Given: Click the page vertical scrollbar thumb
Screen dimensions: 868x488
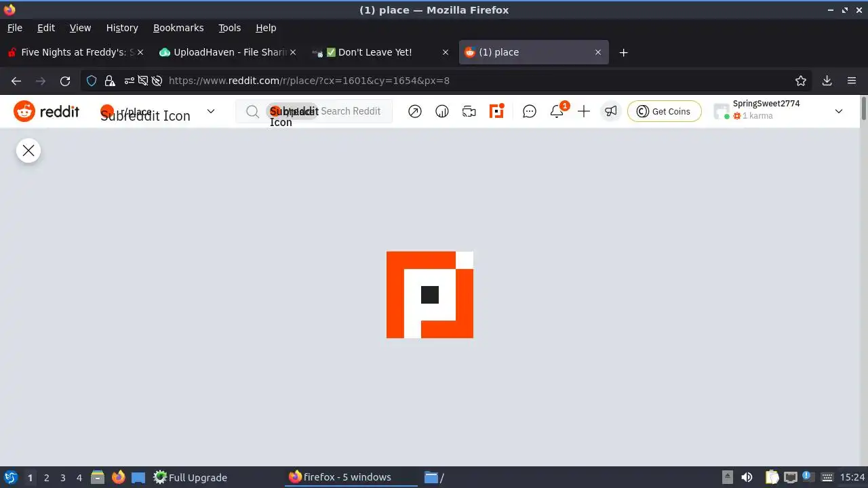Looking at the screenshot, I should [863, 110].
